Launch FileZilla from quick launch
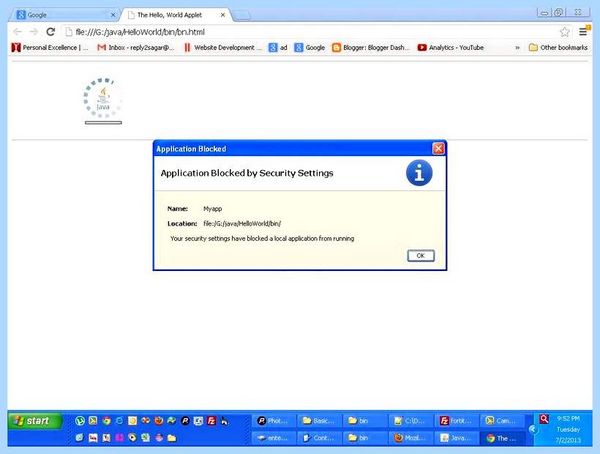Viewport: 600px width, 454px height. point(211,421)
